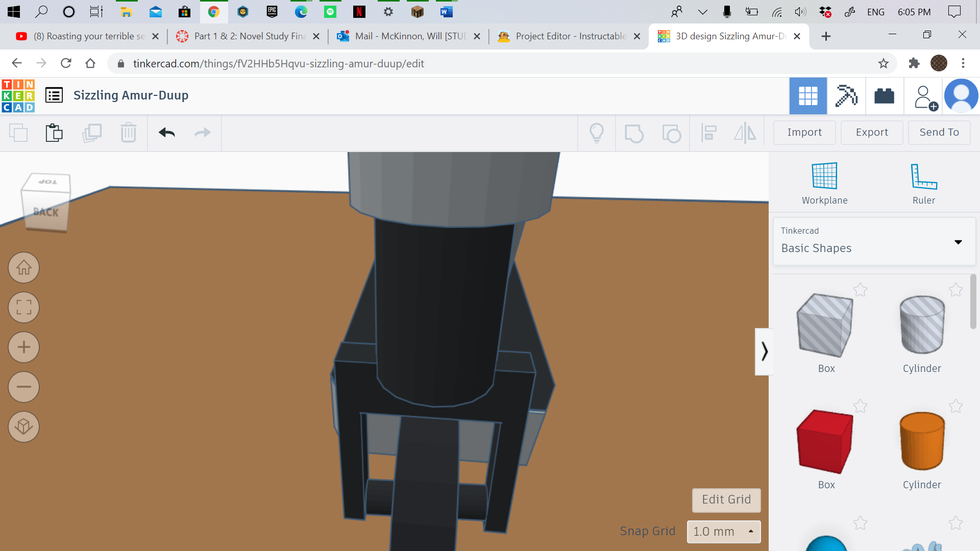Click the design name Sizzling Amur-Duup

(x=131, y=95)
